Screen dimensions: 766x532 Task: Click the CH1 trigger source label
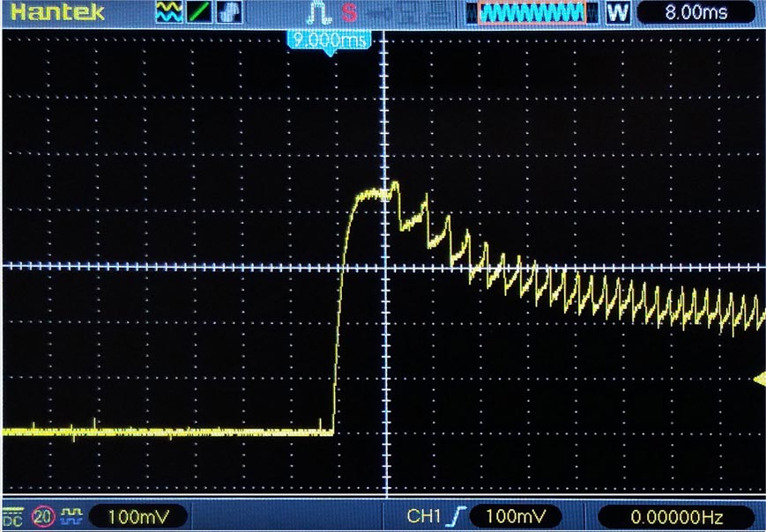[423, 516]
